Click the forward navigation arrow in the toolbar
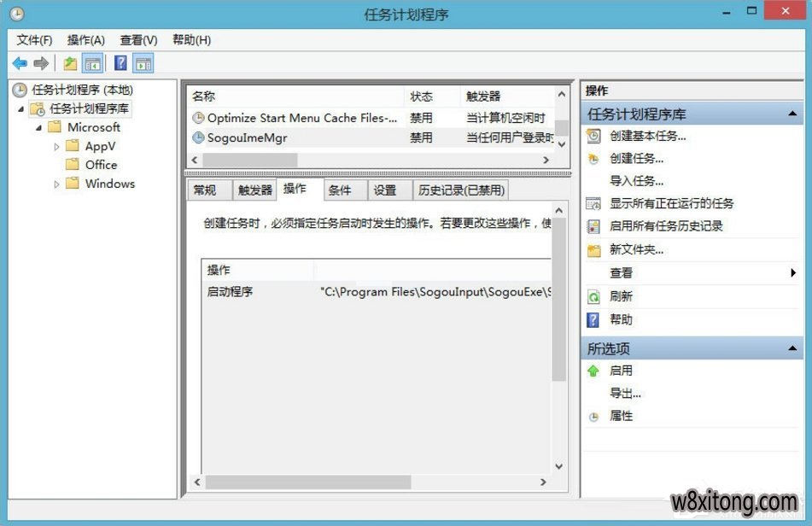This screenshot has height=526, width=812. [x=39, y=62]
